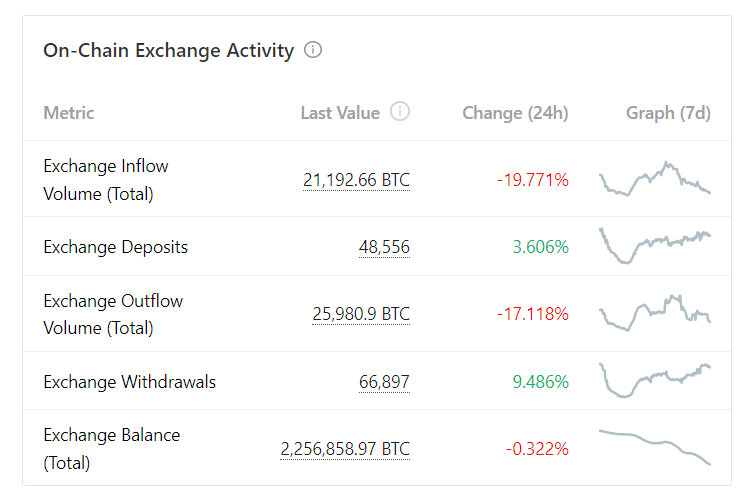The height and width of the screenshot is (495, 742).
Task: Click the 66,897 withdrawals value
Action: (x=384, y=382)
